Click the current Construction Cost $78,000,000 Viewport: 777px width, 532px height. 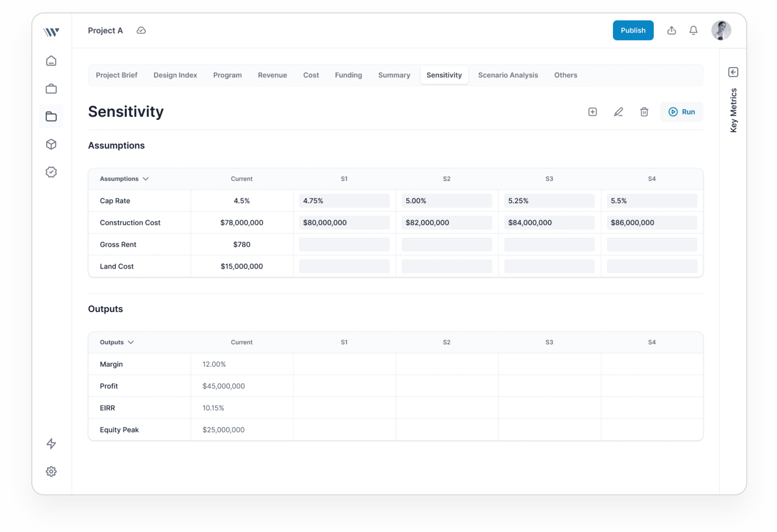pyautogui.click(x=242, y=223)
